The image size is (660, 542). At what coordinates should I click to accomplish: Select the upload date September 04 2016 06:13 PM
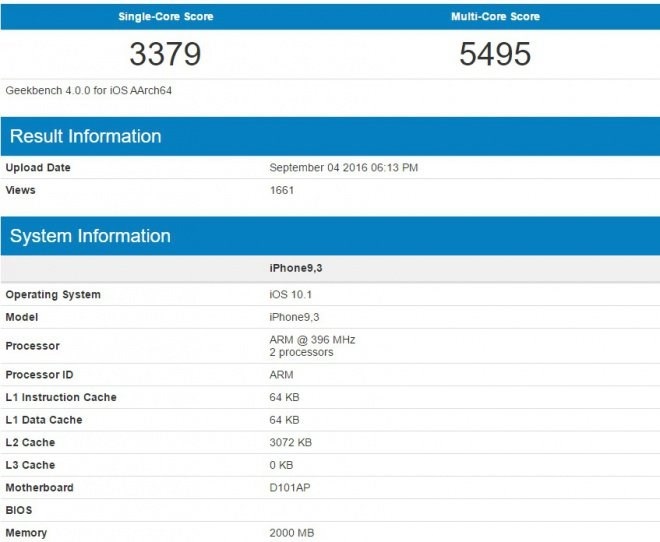tap(343, 167)
